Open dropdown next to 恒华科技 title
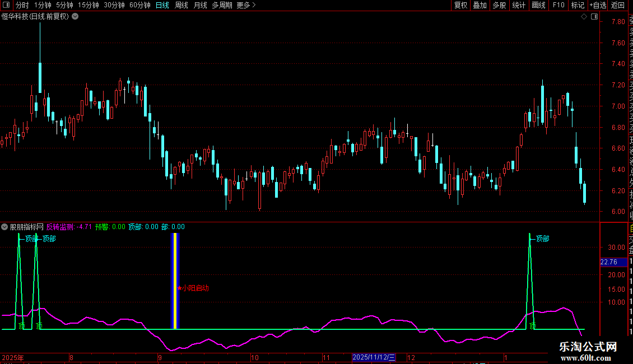The height and width of the screenshot is (364, 633). pos(75,17)
